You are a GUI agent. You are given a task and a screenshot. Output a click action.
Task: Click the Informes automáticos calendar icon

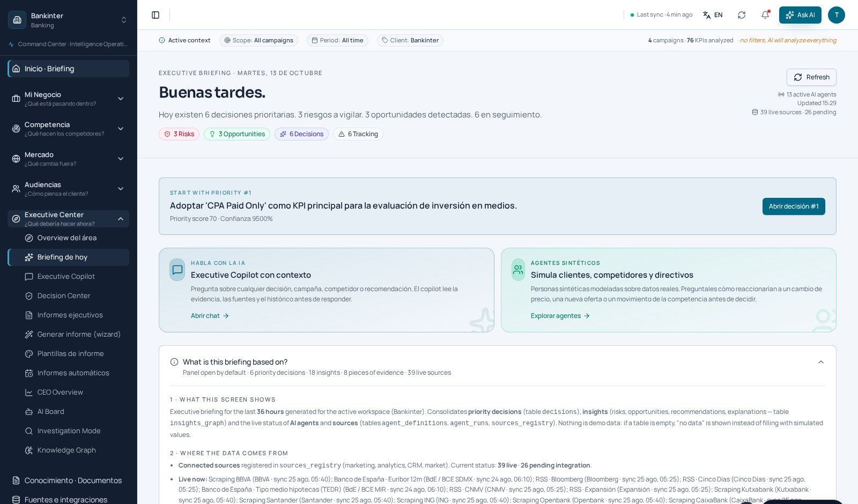(29, 373)
